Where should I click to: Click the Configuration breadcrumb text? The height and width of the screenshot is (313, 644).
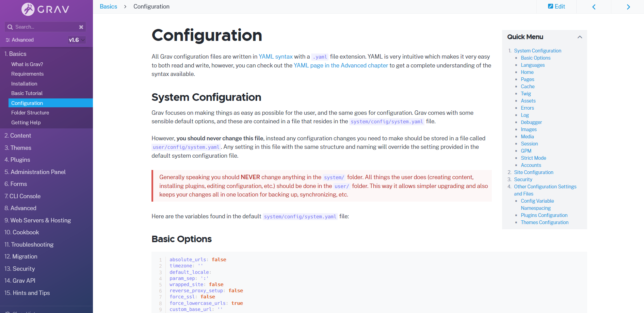(x=151, y=6)
